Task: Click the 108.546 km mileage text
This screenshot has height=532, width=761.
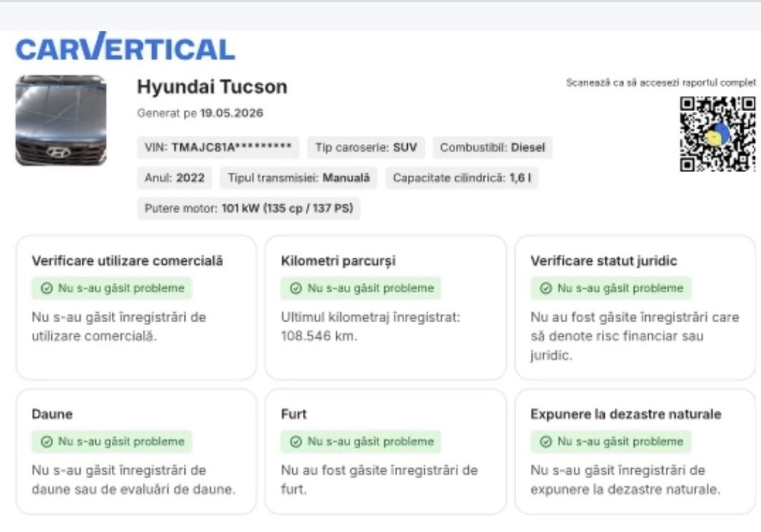Action: (x=319, y=336)
